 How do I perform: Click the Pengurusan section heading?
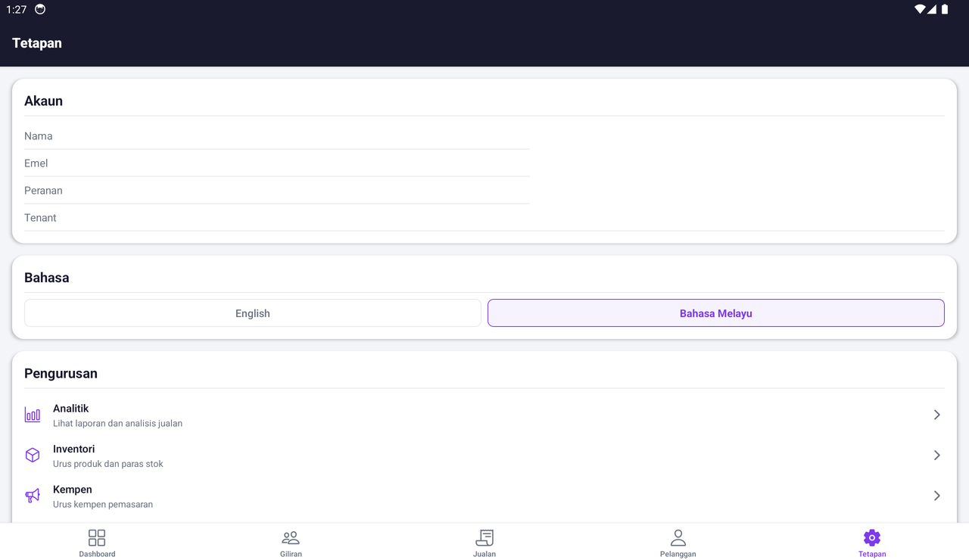click(x=61, y=374)
